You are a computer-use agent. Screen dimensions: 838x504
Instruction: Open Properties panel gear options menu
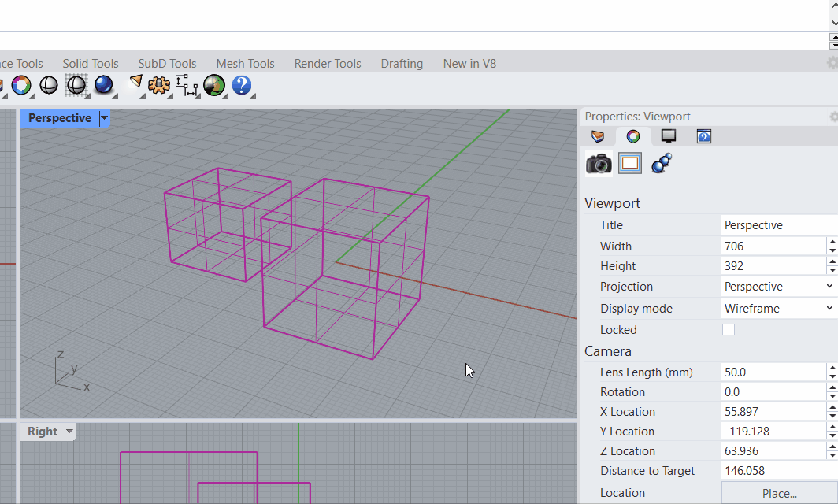point(833,117)
